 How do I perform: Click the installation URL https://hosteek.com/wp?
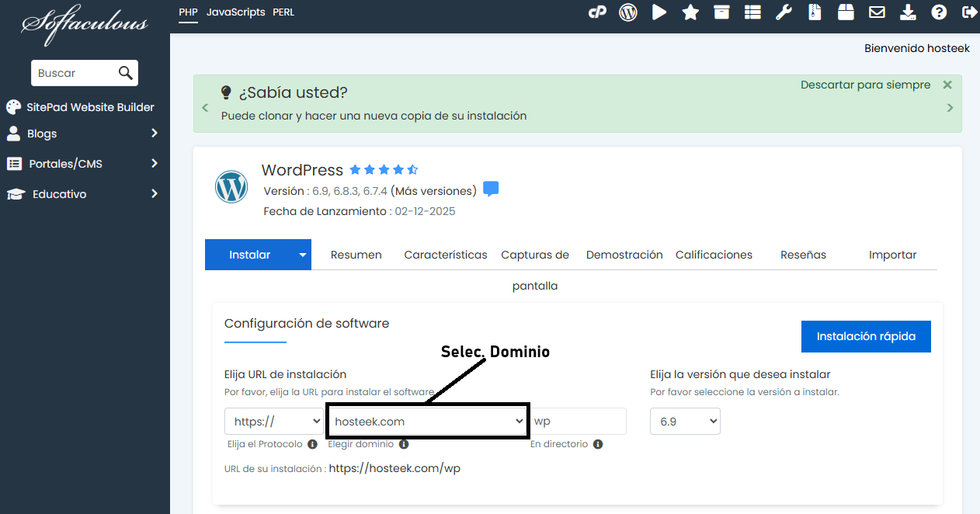[394, 468]
